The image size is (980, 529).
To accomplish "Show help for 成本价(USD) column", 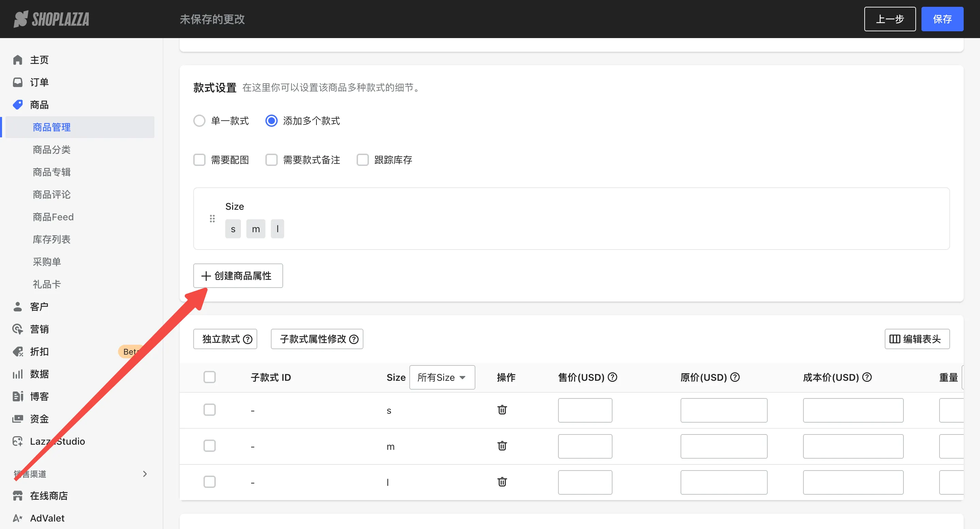I will (867, 377).
